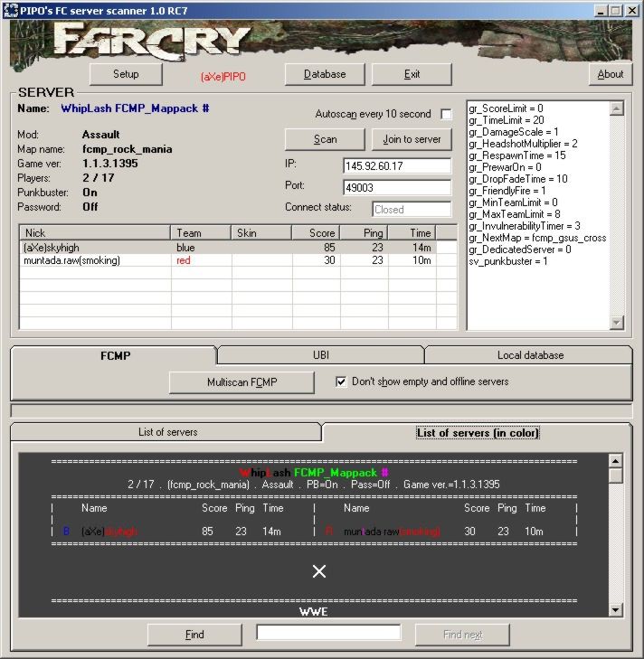The height and width of the screenshot is (659, 644).
Task: Click the (aXe)PIPO red label
Action: point(223,77)
